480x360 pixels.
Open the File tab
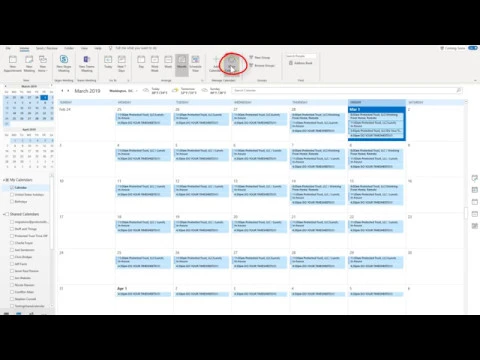8,48
